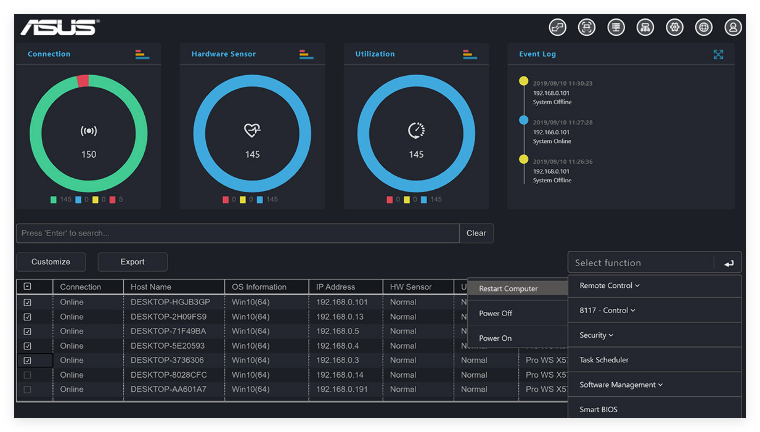Open the user account icon

pyautogui.click(x=733, y=27)
